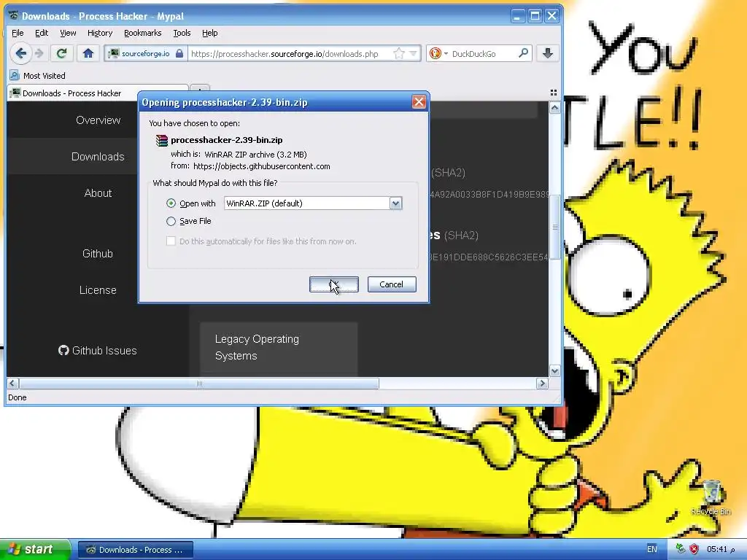Click the WinRAR archive icon in dialog

pyautogui.click(x=162, y=140)
